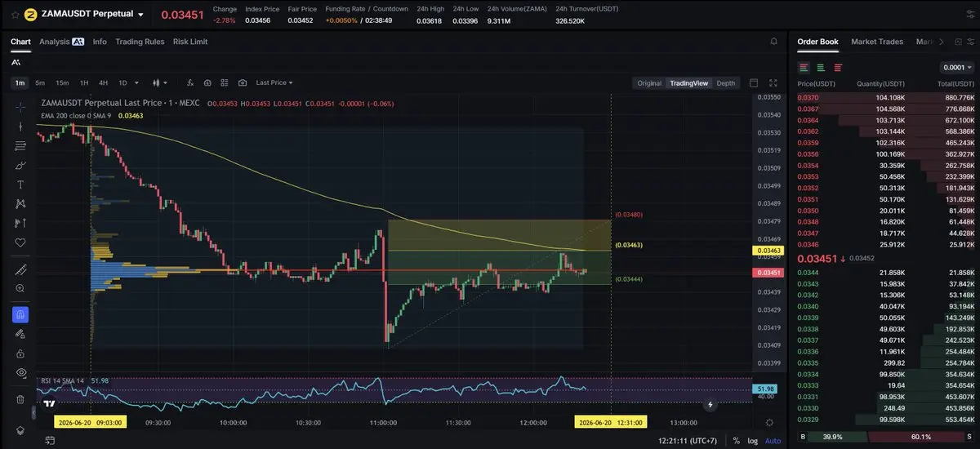Switch chart to TradingView mode

click(x=689, y=82)
